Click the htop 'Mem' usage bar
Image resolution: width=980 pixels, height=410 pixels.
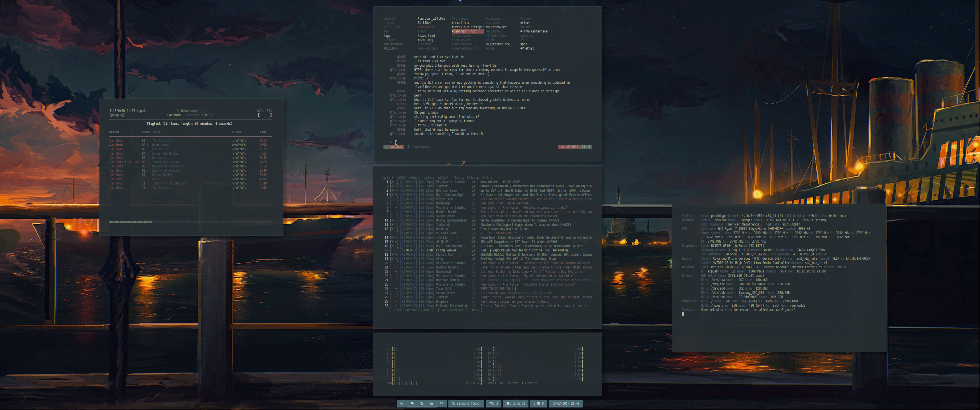[434, 383]
